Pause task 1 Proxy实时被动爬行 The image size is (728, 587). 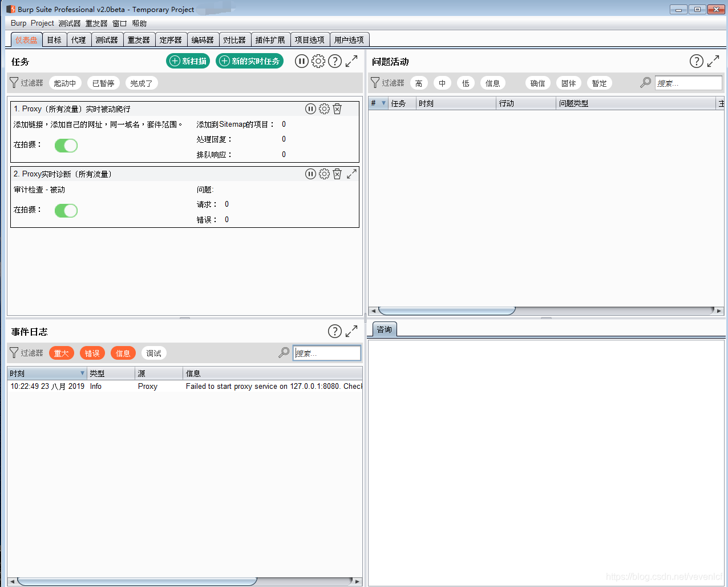pos(310,109)
